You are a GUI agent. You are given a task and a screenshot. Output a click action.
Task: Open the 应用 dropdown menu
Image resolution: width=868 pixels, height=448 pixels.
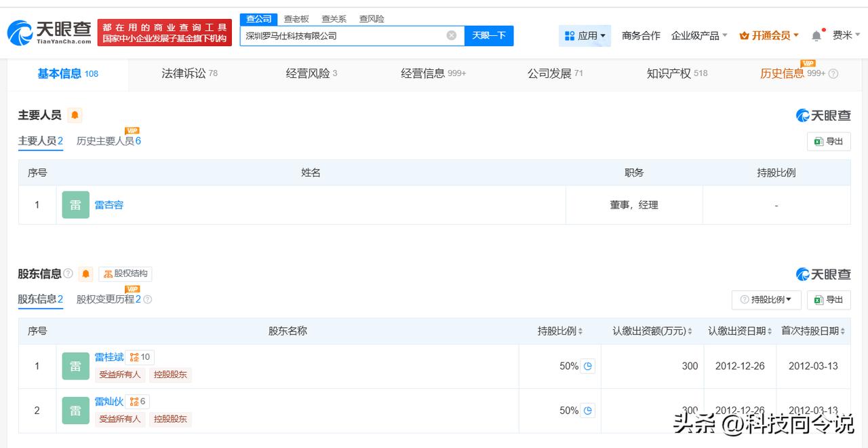[x=585, y=35]
